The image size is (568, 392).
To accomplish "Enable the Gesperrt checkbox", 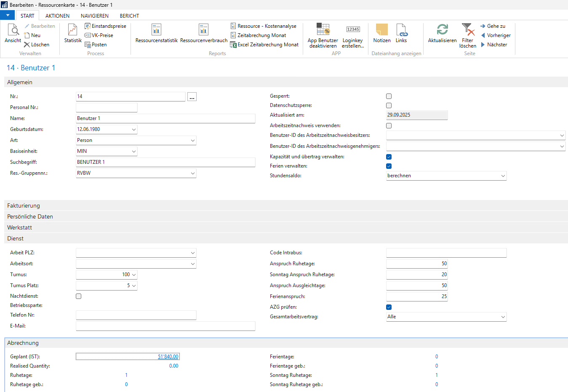I will click(389, 96).
